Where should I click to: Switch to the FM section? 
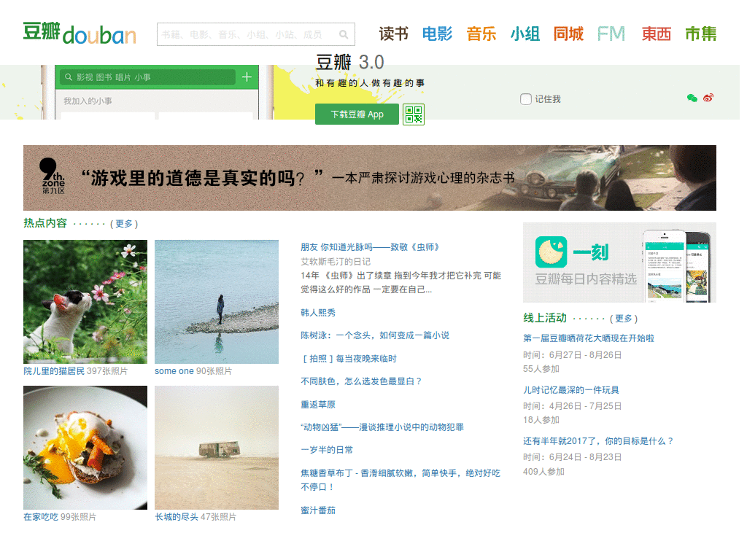[611, 34]
